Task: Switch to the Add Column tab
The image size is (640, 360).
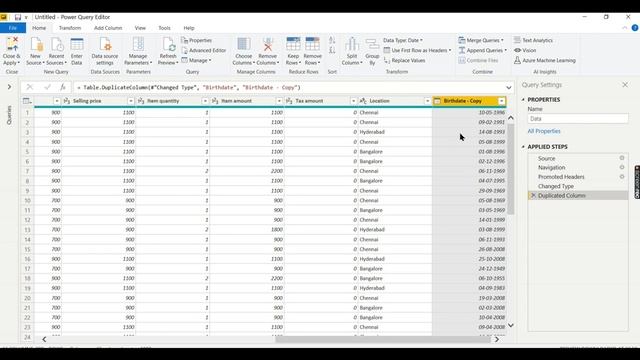Action: click(x=108, y=28)
